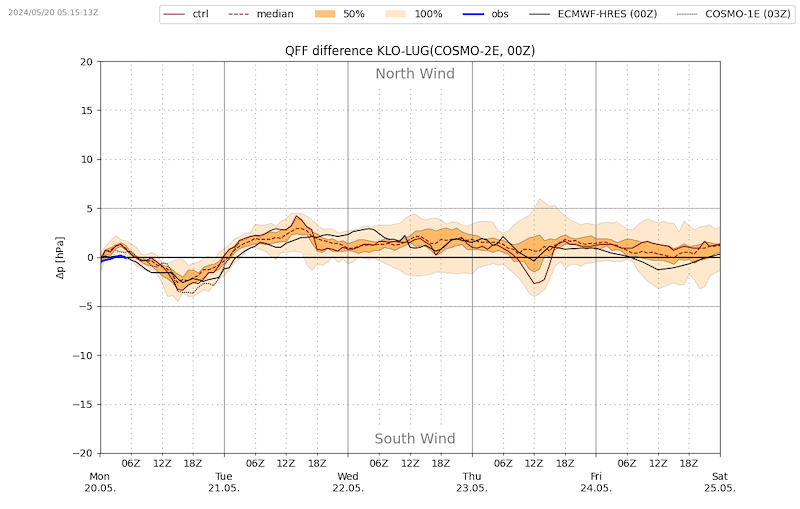Click the 18Z tick label on Thursday

(x=565, y=464)
